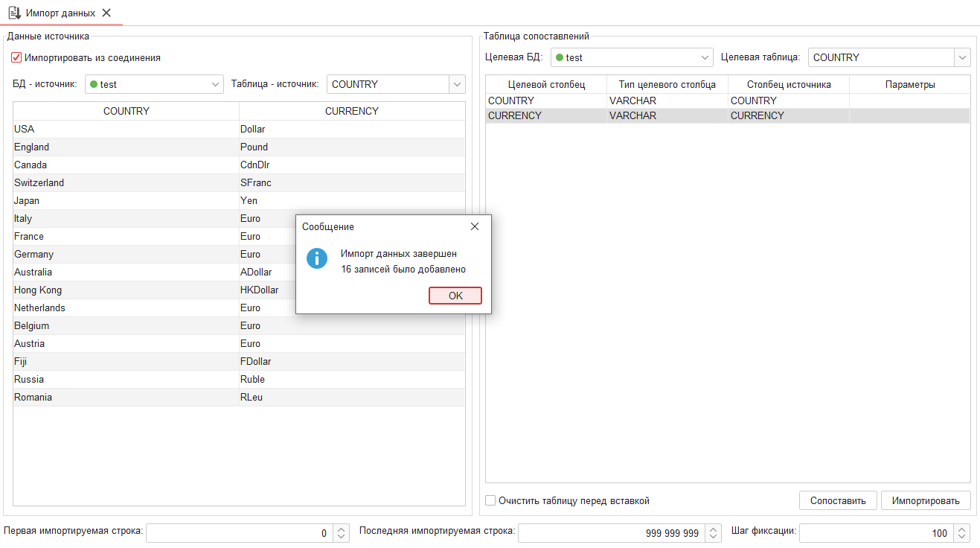
Task: Click the blue information icon in the message dialog
Action: tap(317, 258)
